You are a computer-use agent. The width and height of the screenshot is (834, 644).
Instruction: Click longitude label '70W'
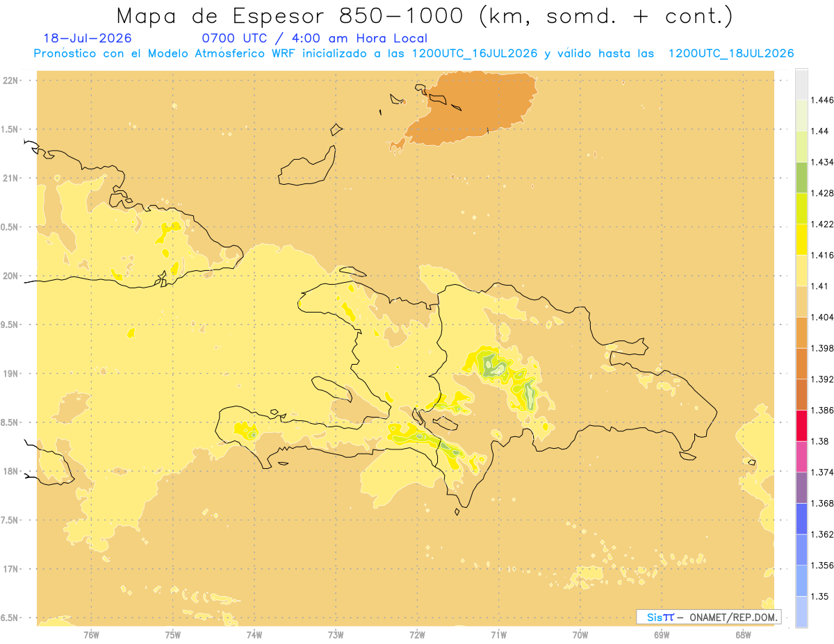(x=580, y=635)
